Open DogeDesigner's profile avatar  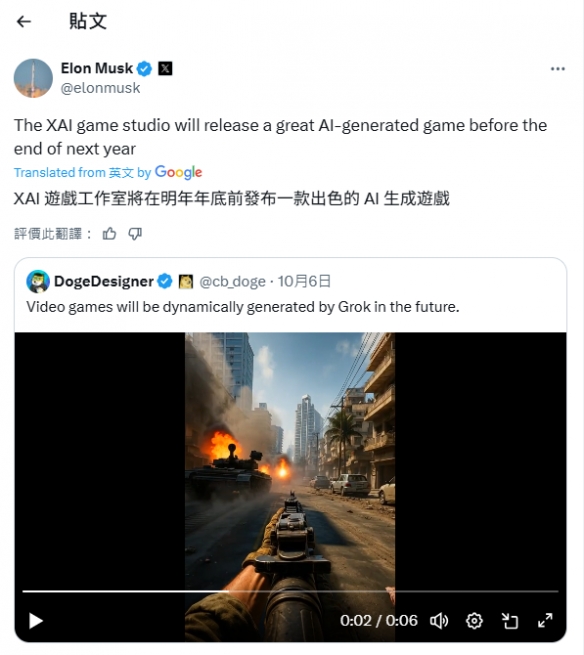[x=38, y=281]
